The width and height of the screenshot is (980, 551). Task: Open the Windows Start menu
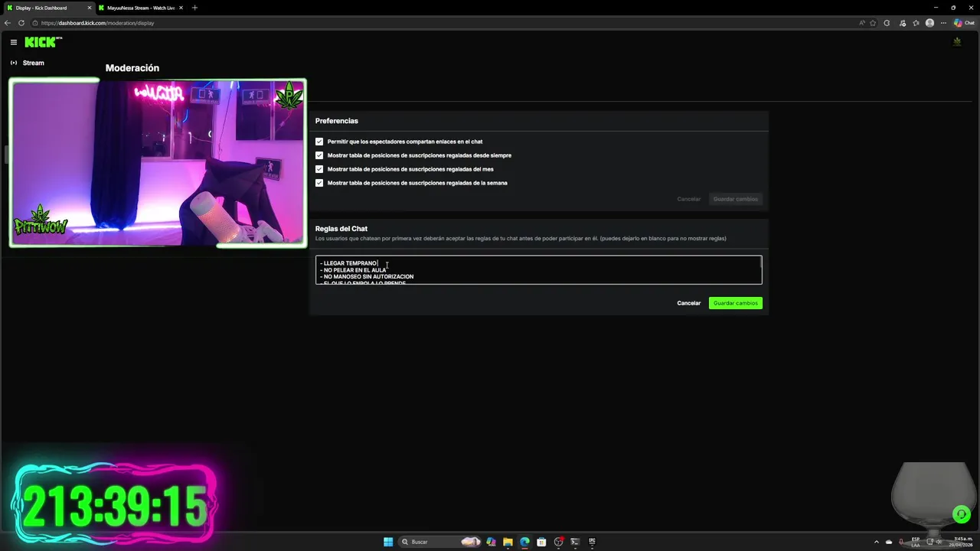click(x=388, y=542)
